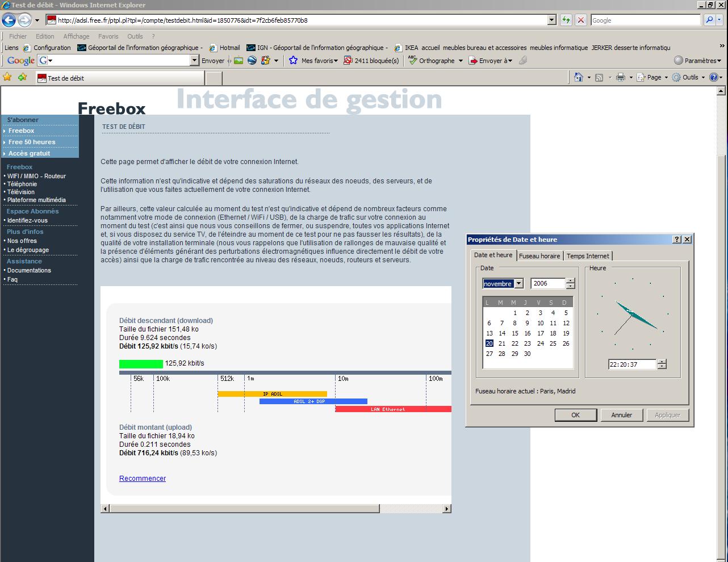
Task: Open the Edition menu
Action: (x=45, y=36)
